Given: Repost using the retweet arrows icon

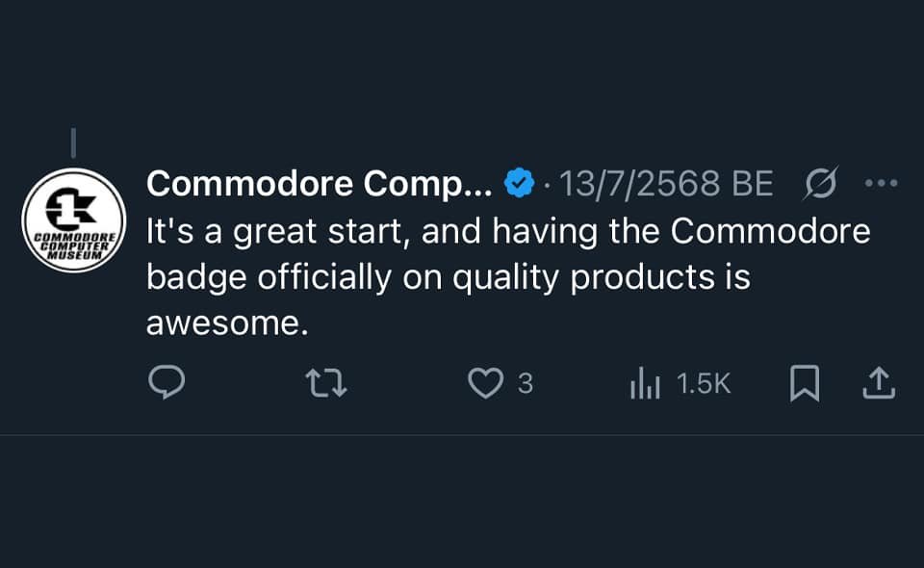Looking at the screenshot, I should (x=326, y=383).
